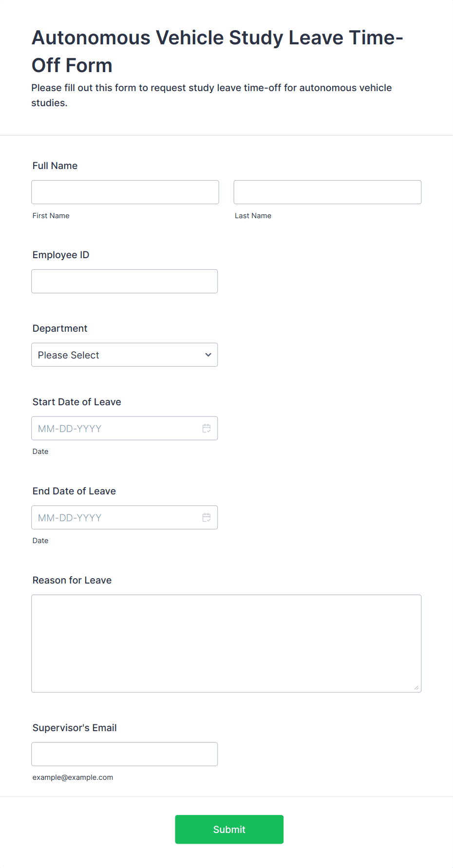The height and width of the screenshot is (868, 453).
Task: Open the Start Date calendar icon
Action: point(207,428)
